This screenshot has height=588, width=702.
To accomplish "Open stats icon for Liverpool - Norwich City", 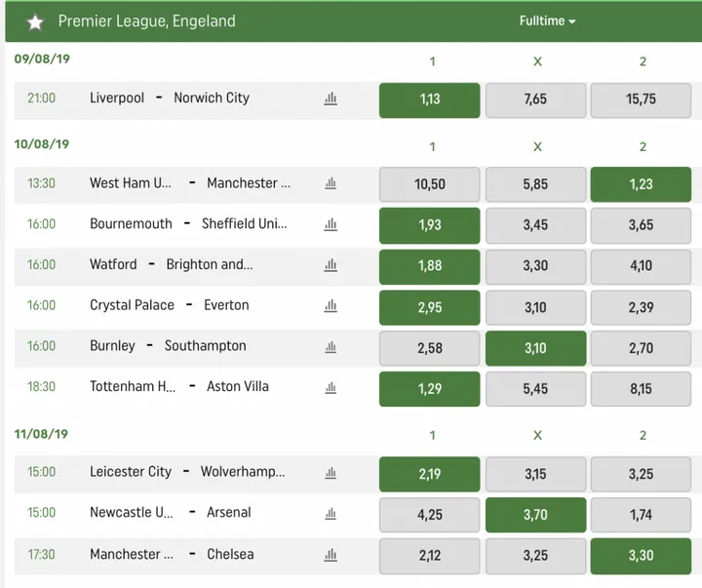I will coord(331,98).
